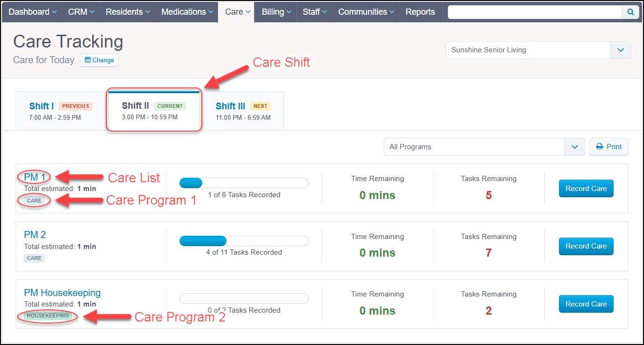Click the PREVIOUS badge on Shift I
The image size is (644, 345).
(76, 106)
